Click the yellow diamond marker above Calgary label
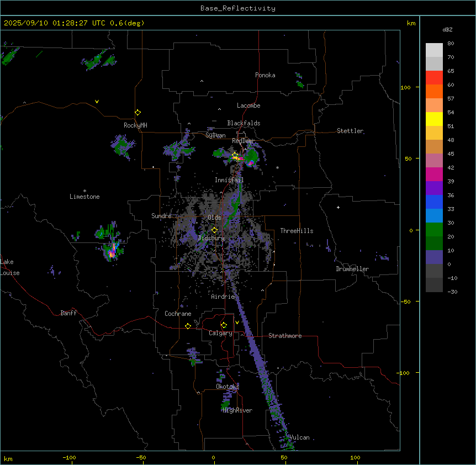The height and width of the screenshot is (465, 476). coord(224,325)
